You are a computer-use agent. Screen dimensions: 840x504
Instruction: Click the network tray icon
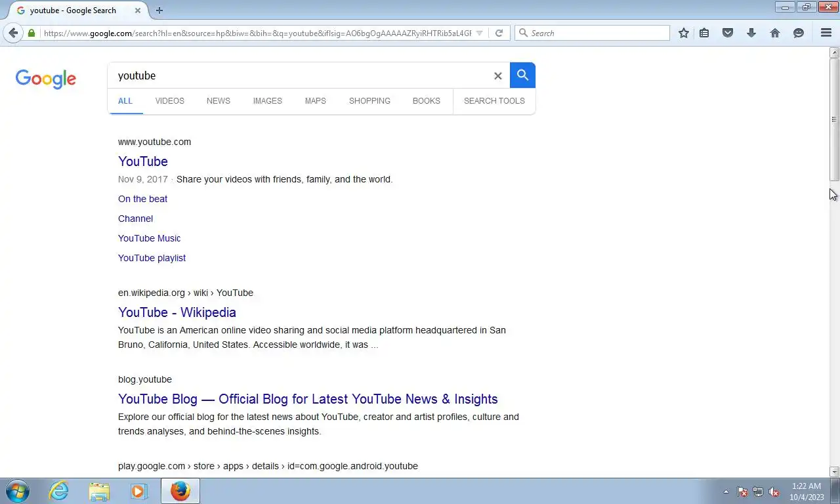758,492
